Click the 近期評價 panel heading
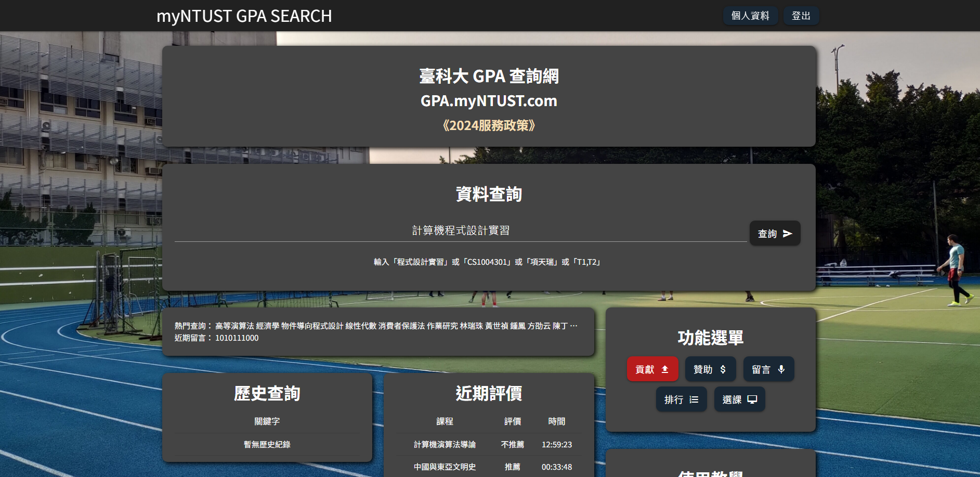Screen dimensions: 980x477 click(489, 394)
